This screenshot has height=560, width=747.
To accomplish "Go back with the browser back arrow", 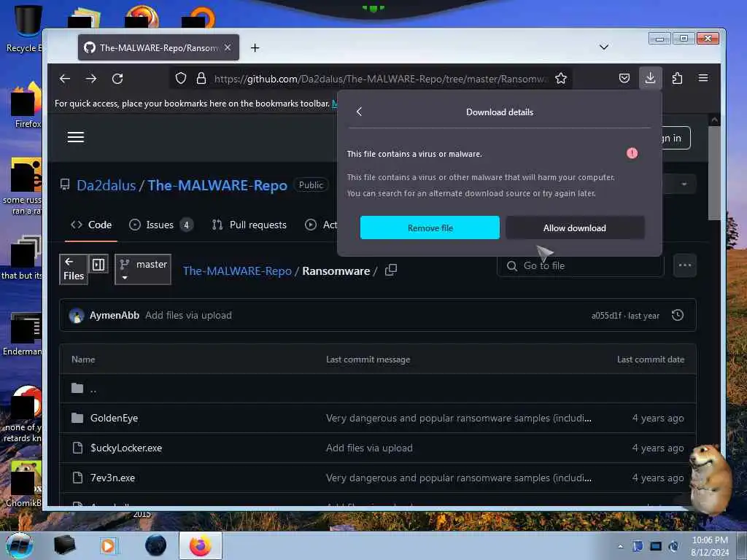I will [65, 79].
